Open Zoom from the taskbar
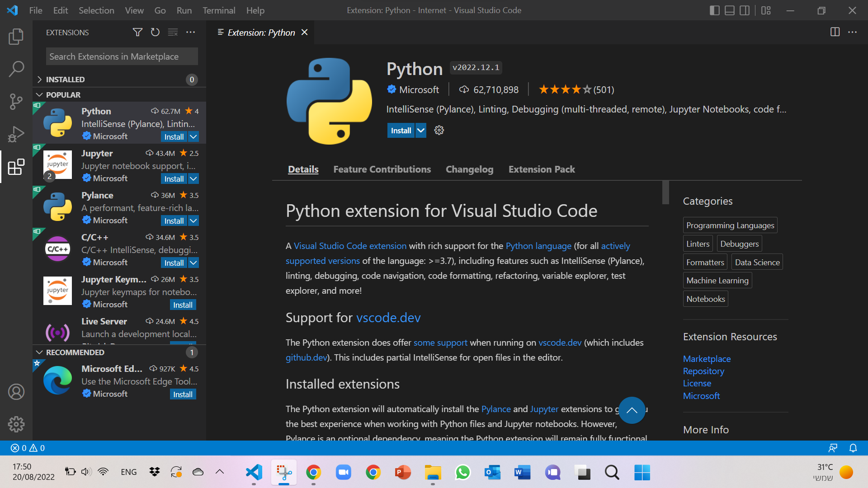868x488 pixels. pos(344,473)
